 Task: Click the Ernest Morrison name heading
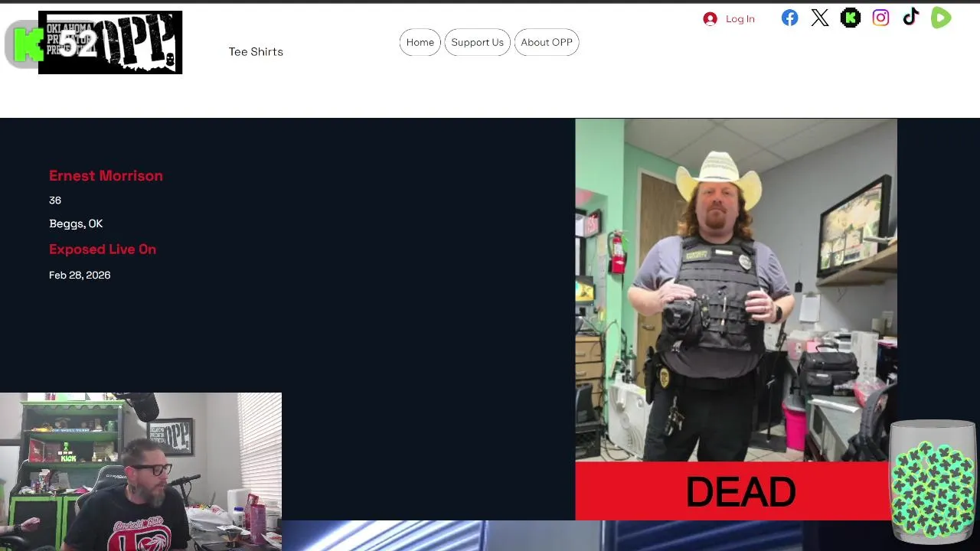(106, 175)
